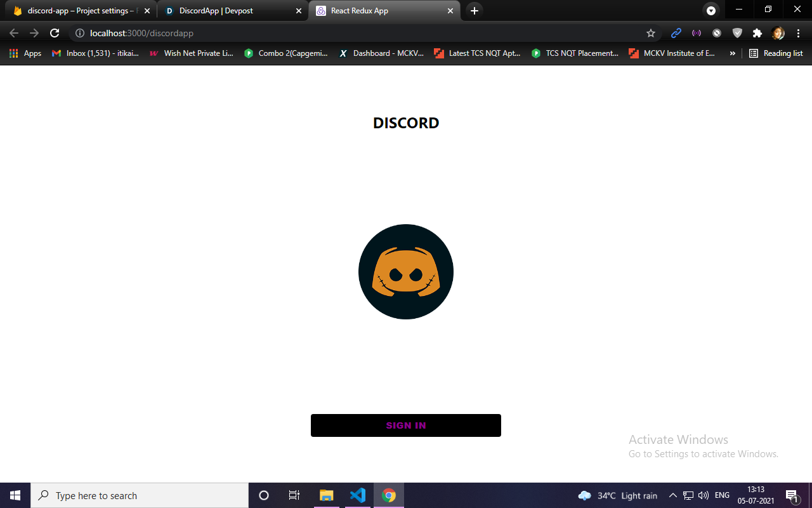Show hidden system tray icons

point(673,495)
